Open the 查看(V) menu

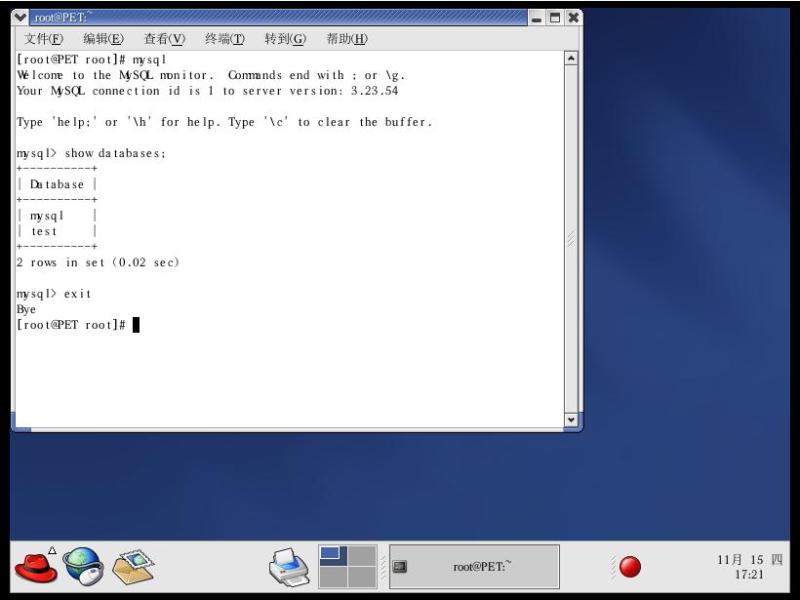point(165,39)
